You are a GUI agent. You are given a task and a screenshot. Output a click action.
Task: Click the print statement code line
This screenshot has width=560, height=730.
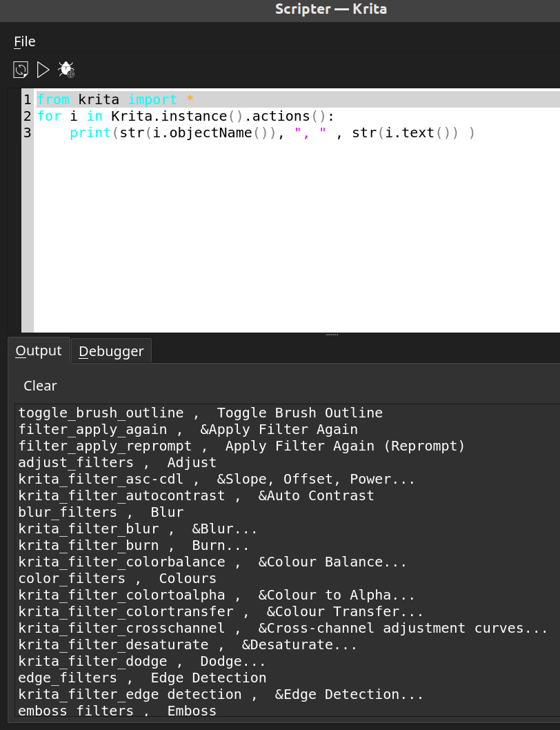pos(272,132)
